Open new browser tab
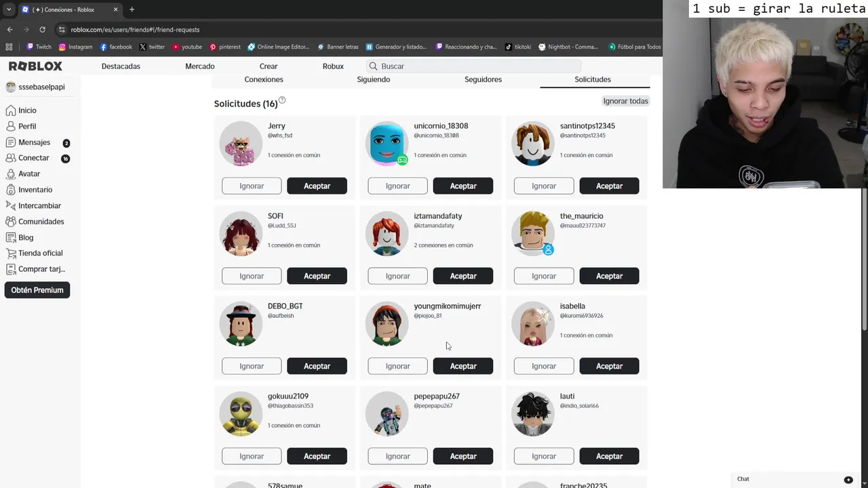The height and width of the screenshot is (488, 868). click(x=132, y=9)
